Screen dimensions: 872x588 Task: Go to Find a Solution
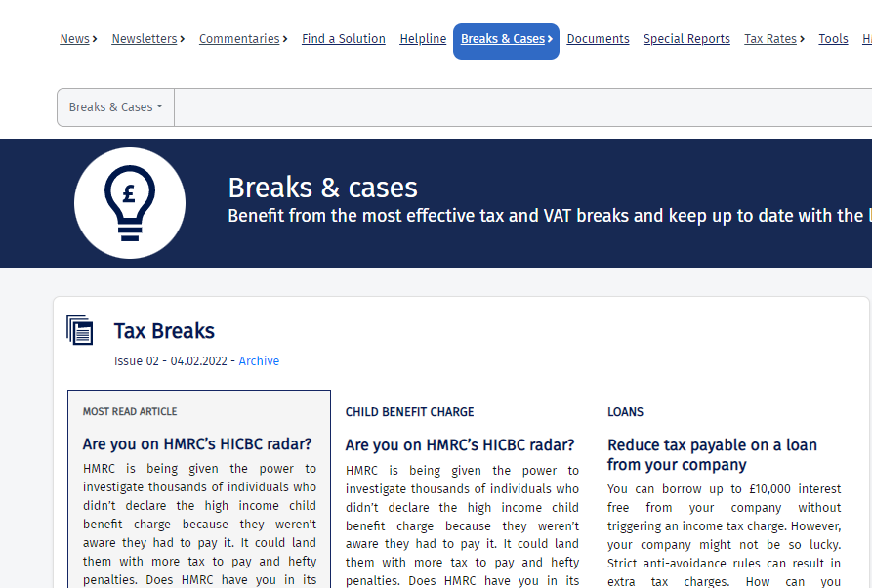(344, 39)
